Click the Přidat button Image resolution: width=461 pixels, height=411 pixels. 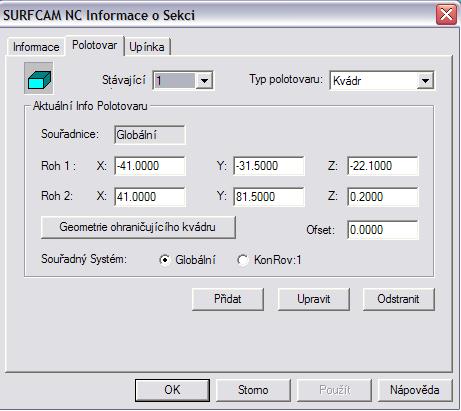click(228, 299)
